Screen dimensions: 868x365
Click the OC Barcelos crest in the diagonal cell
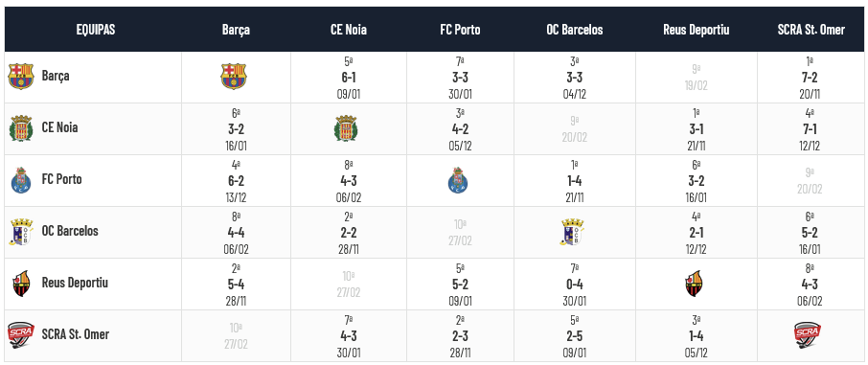572,232
